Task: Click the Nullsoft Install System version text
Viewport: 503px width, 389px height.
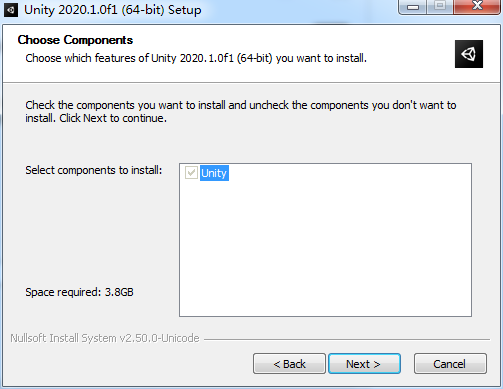Action: [105, 338]
